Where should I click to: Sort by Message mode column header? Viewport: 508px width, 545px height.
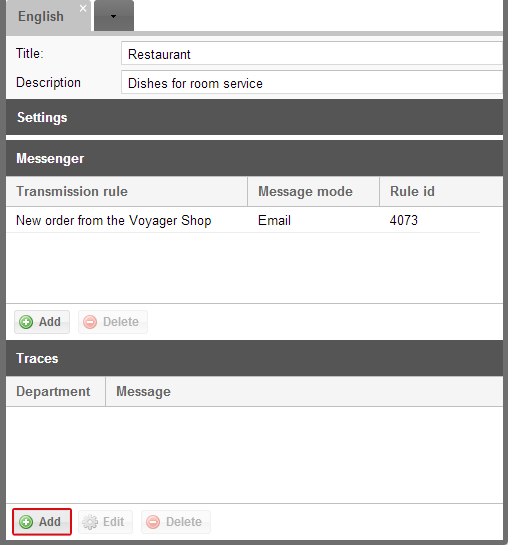[313, 192]
